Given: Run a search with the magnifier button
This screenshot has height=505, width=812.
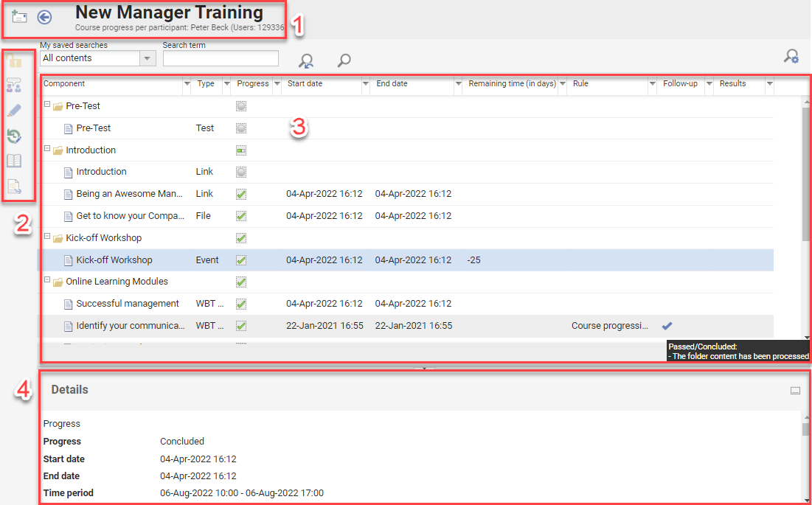Looking at the screenshot, I should pyautogui.click(x=343, y=60).
